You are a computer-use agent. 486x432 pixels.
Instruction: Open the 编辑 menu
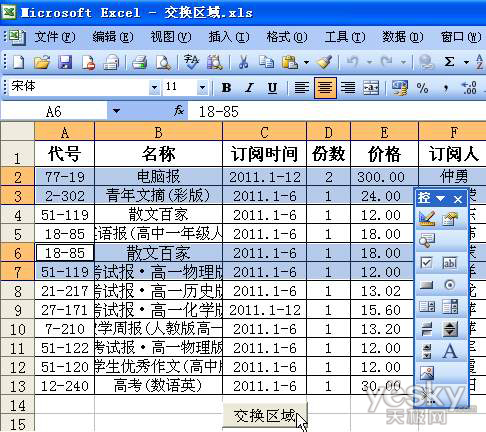pyautogui.click(x=113, y=37)
